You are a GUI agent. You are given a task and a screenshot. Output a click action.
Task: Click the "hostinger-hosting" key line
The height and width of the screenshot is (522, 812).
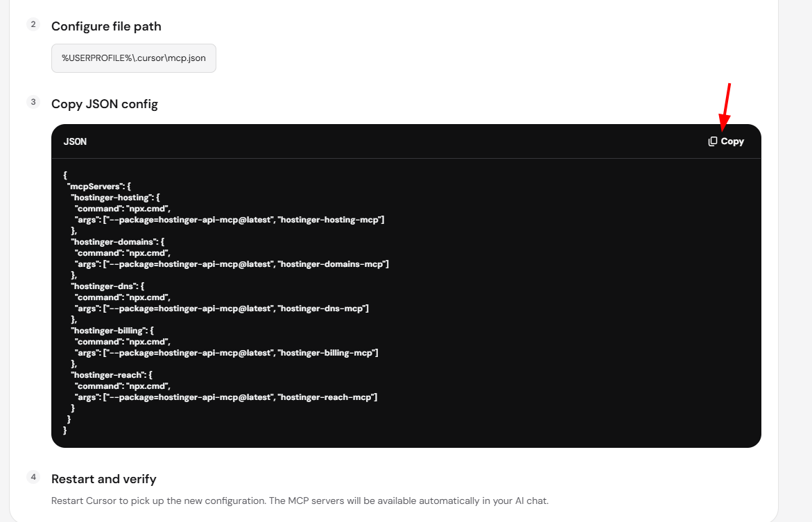point(116,198)
